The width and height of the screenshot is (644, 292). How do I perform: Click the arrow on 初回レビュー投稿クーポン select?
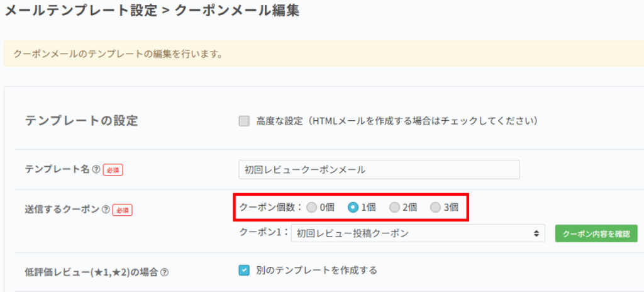tap(536, 233)
